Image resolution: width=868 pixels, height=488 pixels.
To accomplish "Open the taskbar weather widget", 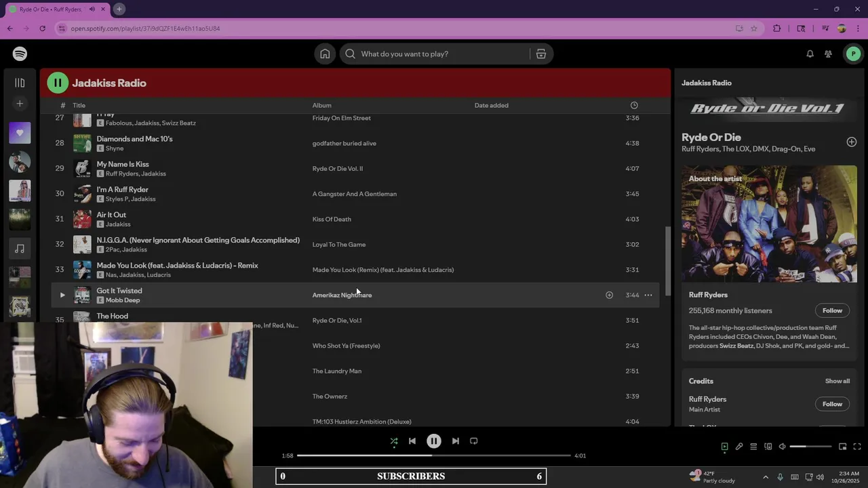I will (x=712, y=477).
